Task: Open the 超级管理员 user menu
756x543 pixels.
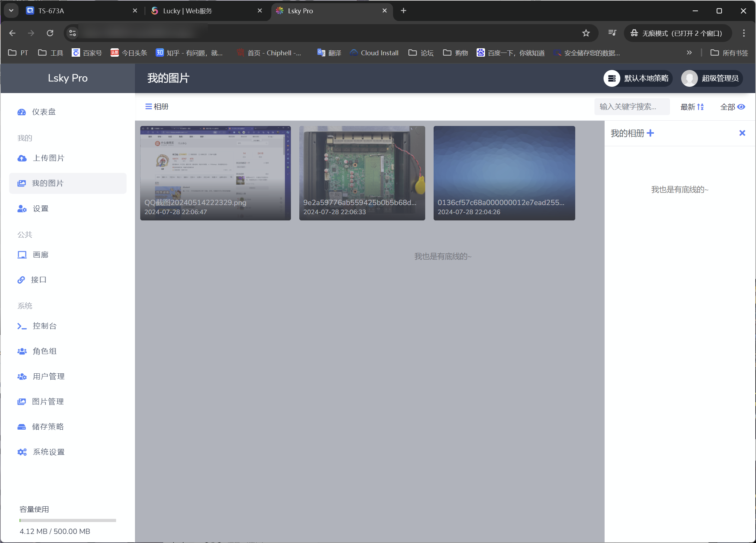Action: [712, 78]
